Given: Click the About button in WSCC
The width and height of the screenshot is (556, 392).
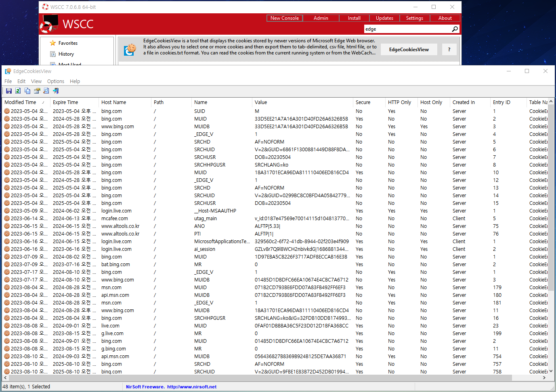Looking at the screenshot, I should pyautogui.click(x=445, y=18).
